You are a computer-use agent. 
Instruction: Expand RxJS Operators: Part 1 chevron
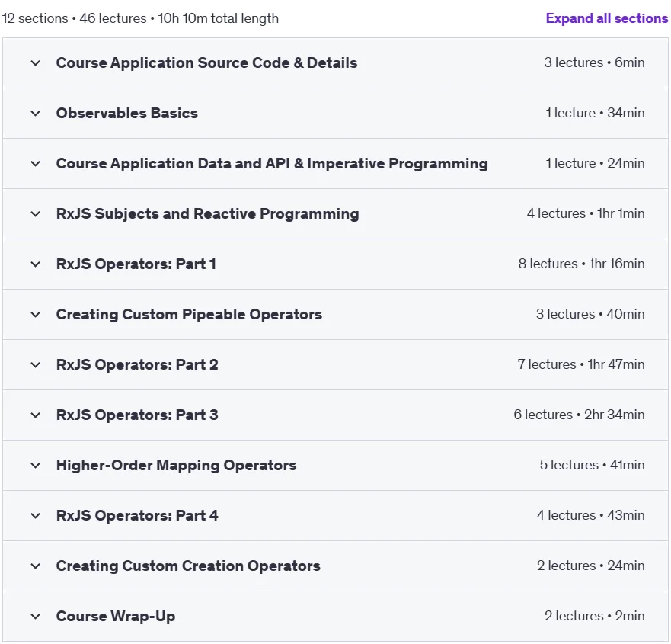36,264
